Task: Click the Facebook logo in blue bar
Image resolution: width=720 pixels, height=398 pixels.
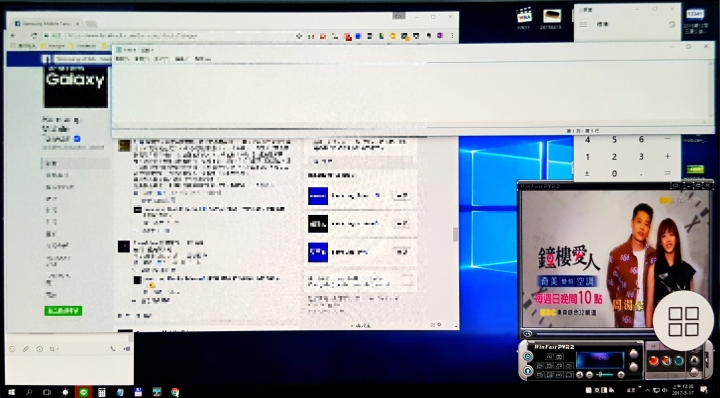Action: coord(46,59)
